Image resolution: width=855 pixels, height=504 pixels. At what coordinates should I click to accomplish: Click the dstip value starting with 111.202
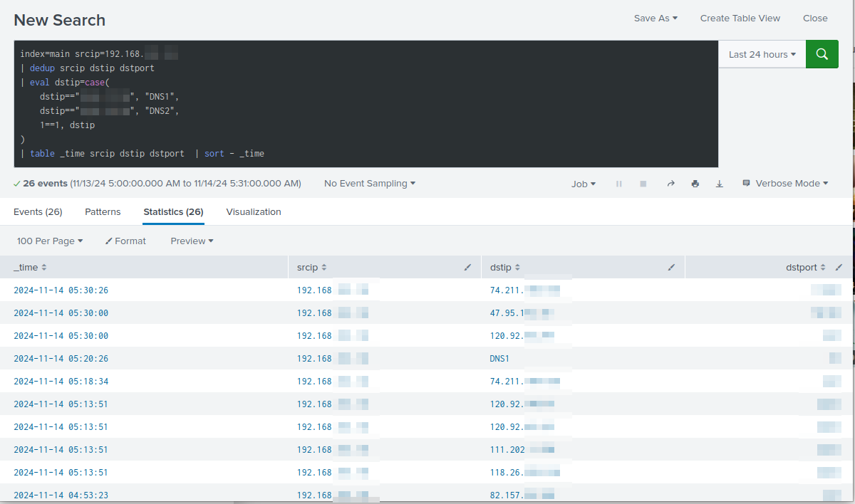click(x=522, y=450)
